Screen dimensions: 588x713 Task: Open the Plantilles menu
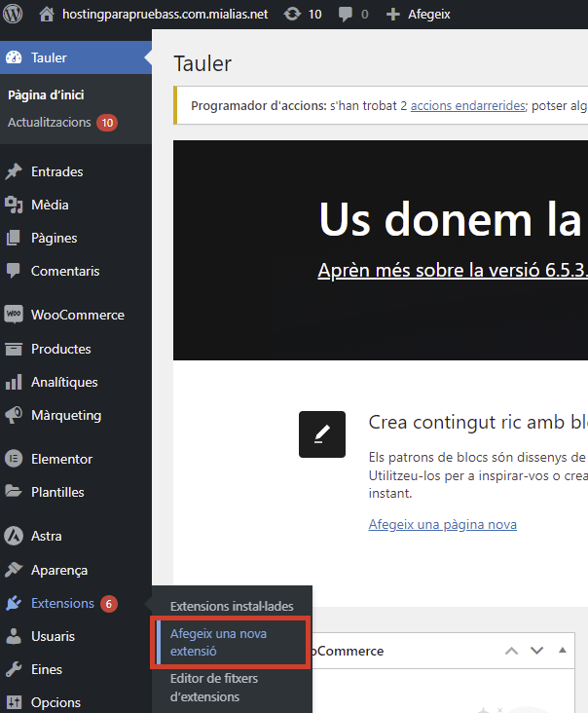pyautogui.click(x=57, y=492)
